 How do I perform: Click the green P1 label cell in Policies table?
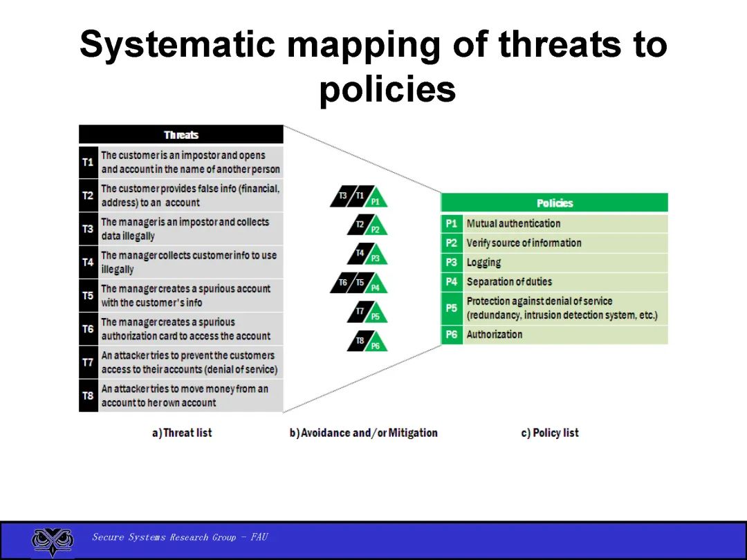(x=452, y=223)
